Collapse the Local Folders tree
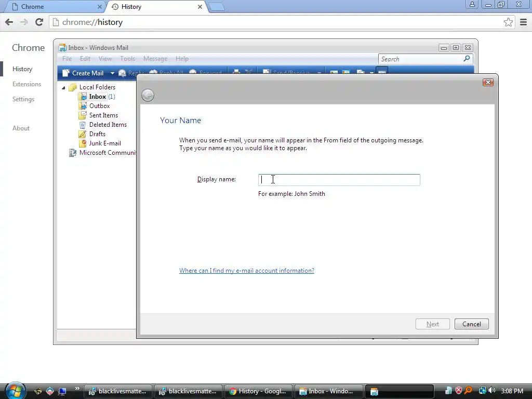532x399 pixels. tap(63, 88)
